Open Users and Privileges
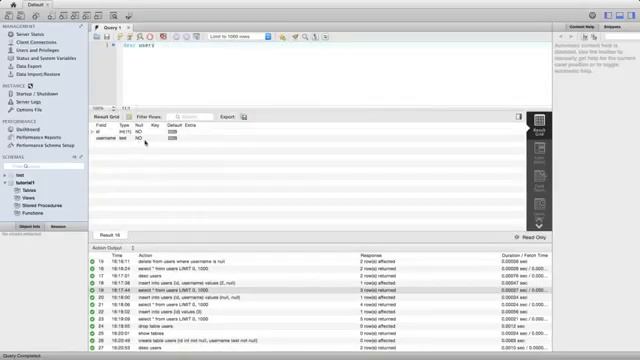 tap(38, 50)
